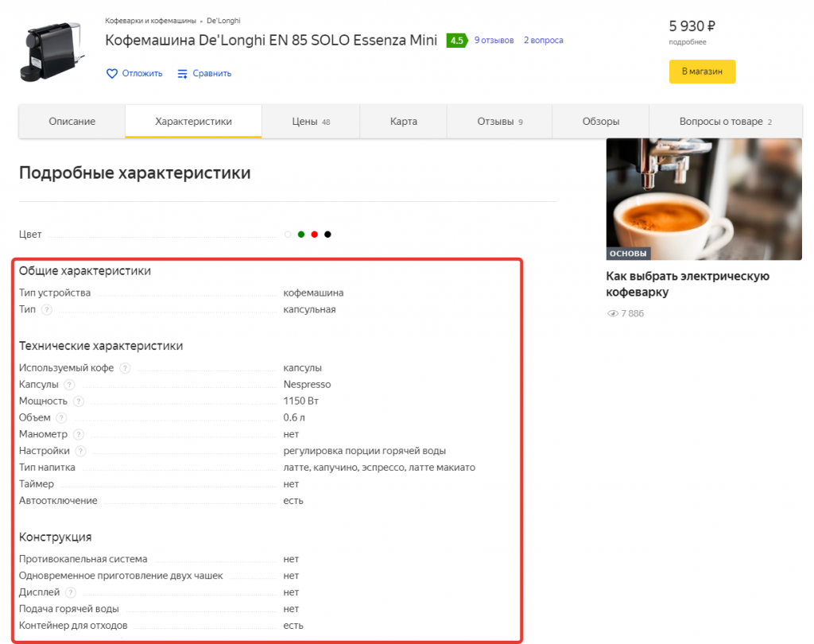Viewport: 814px width, 644px height.
Task: Click the value капсульная
Action: tap(309, 309)
